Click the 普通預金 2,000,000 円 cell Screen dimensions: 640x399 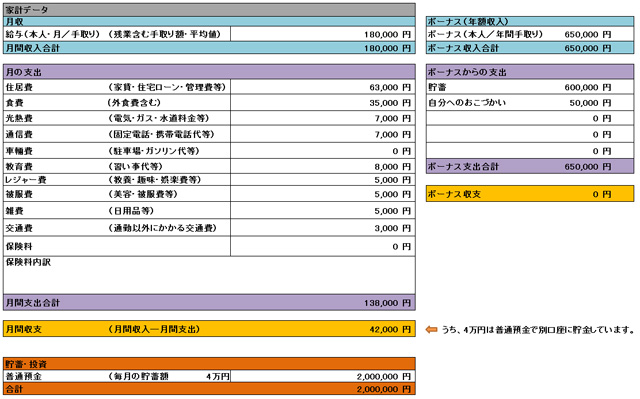323,376
